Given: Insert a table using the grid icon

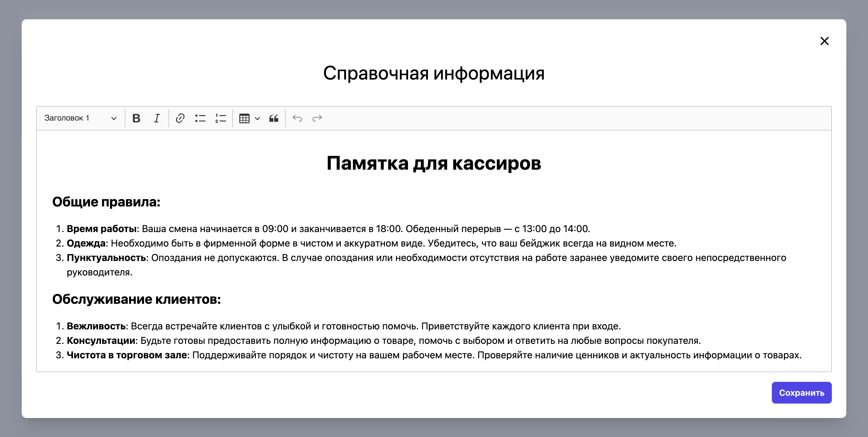Looking at the screenshot, I should (x=244, y=118).
